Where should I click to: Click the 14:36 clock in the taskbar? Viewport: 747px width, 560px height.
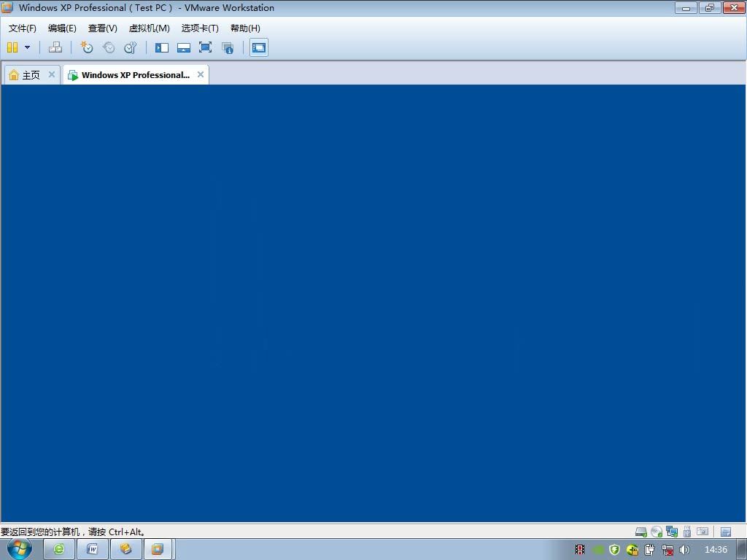point(716,550)
